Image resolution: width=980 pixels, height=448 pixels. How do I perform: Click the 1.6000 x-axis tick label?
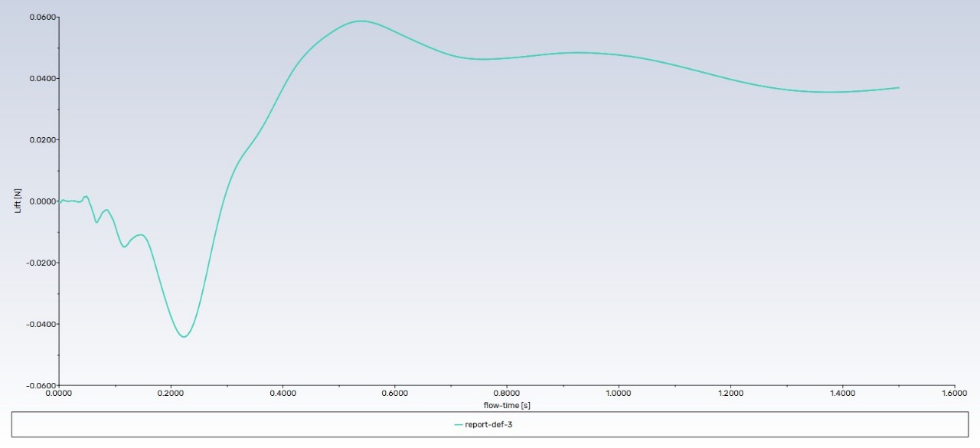click(x=954, y=394)
